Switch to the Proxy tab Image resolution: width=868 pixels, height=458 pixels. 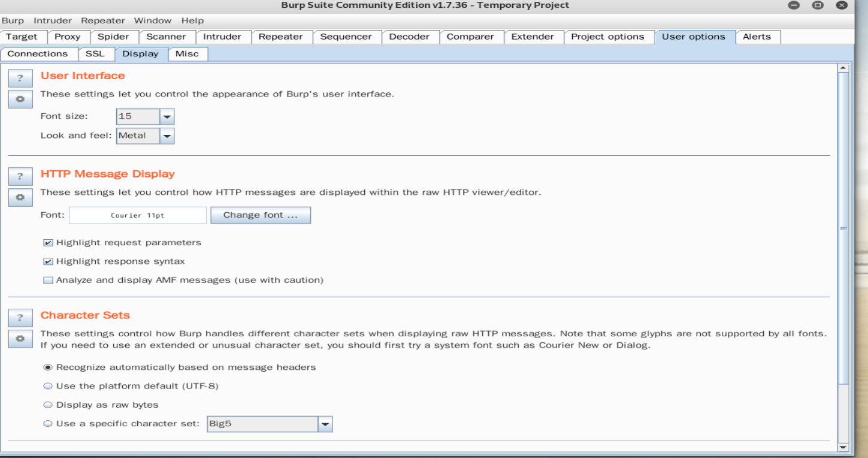68,37
